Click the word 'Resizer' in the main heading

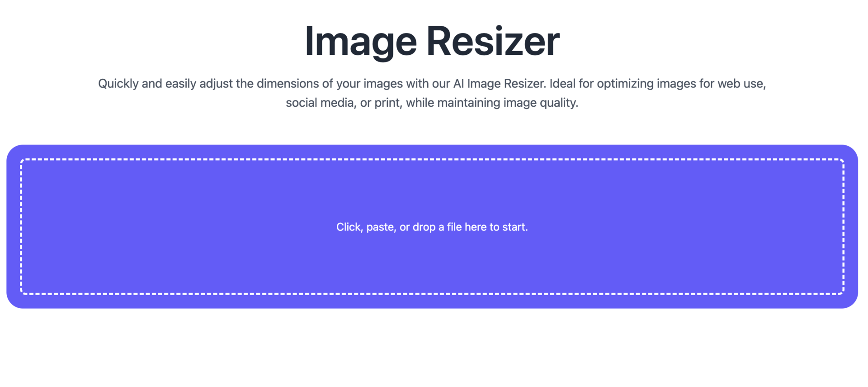[x=493, y=41]
